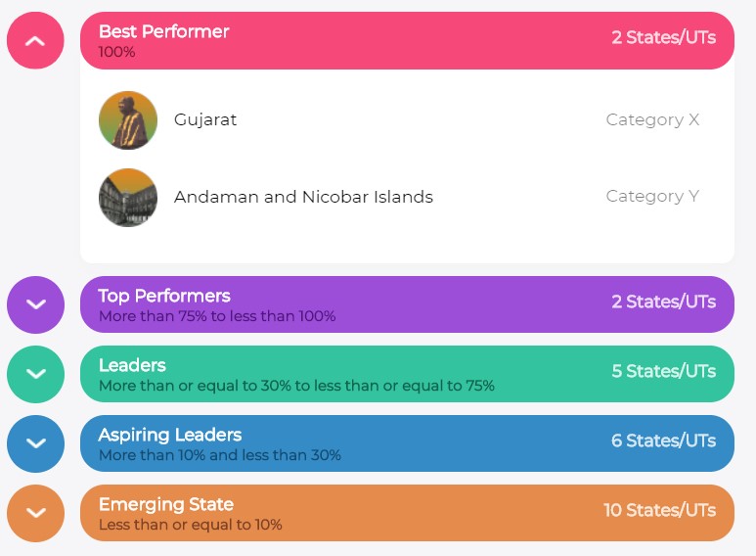Open the Leaders header bar
Viewport: 756px width, 556px height.
coord(407,374)
